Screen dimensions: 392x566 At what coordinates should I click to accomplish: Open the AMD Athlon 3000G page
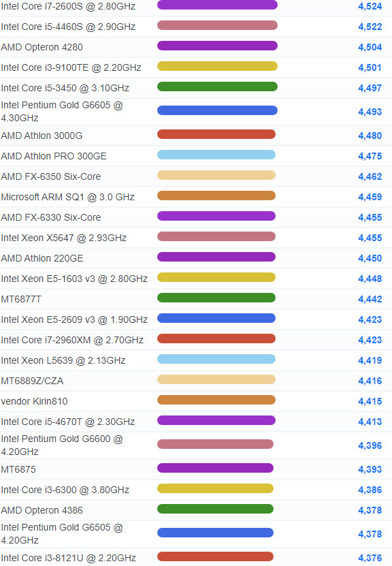click(42, 136)
